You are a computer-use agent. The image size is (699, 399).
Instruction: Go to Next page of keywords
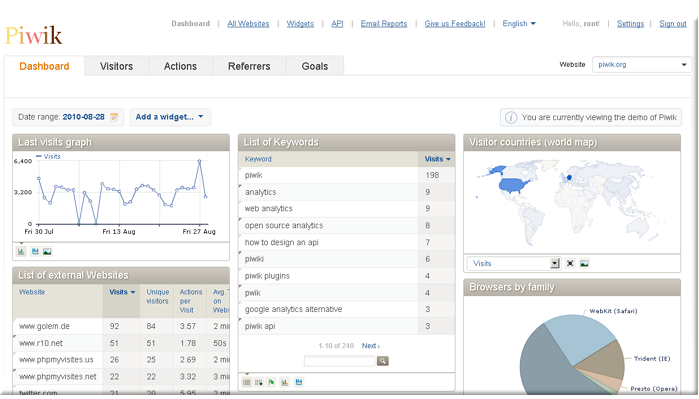click(x=370, y=346)
